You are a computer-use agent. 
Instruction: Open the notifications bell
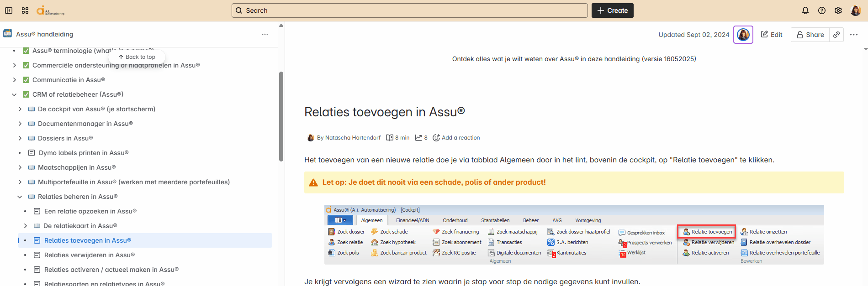[x=805, y=10]
